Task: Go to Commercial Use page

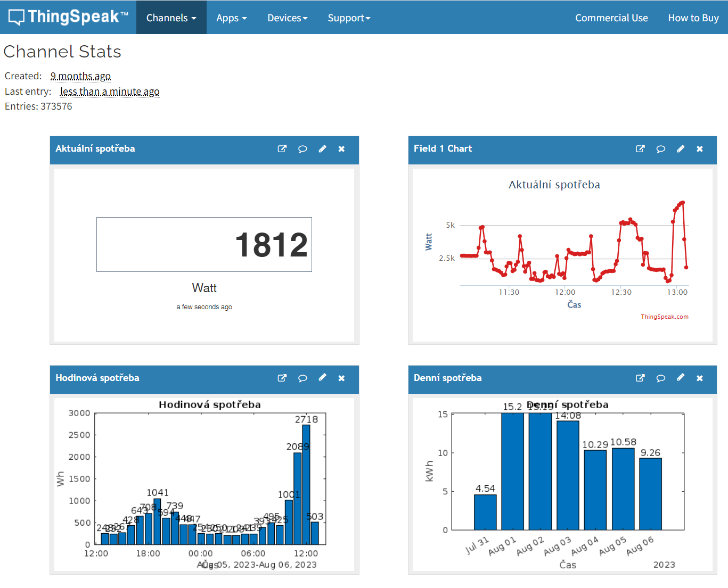Action: tap(611, 18)
